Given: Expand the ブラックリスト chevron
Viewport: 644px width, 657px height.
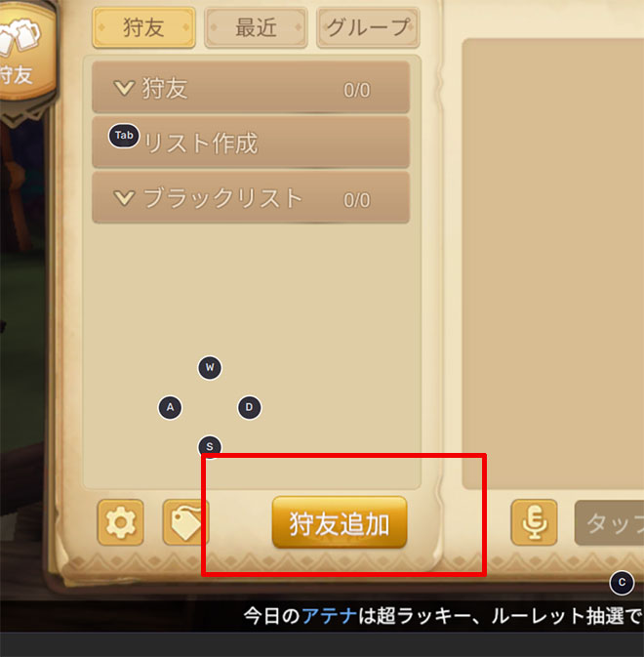Looking at the screenshot, I should coord(124,198).
